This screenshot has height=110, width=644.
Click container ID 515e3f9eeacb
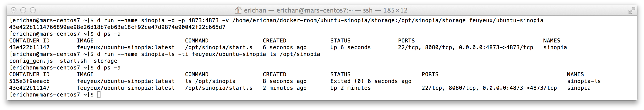click(29, 81)
